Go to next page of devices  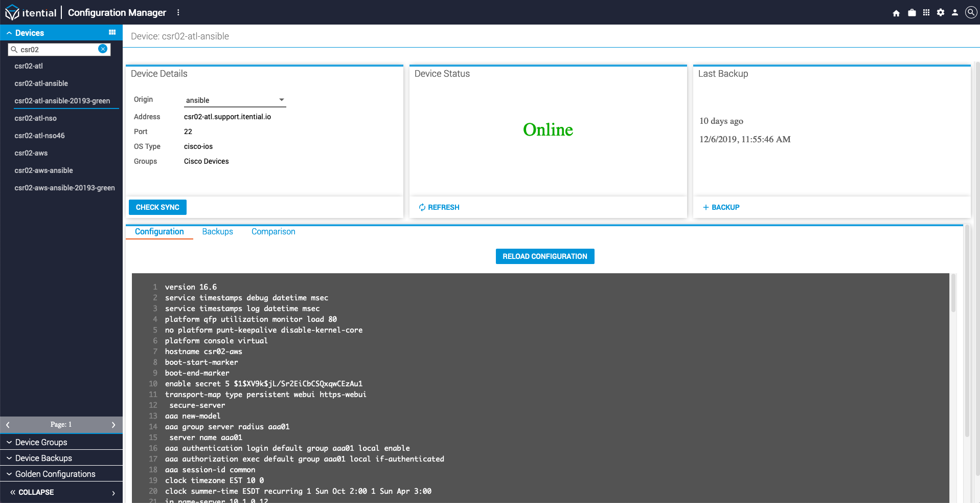point(113,425)
